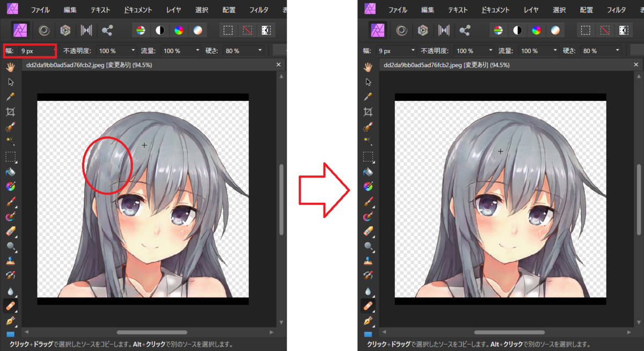
Task: Open フィルタ menu in left window
Action: click(x=258, y=10)
